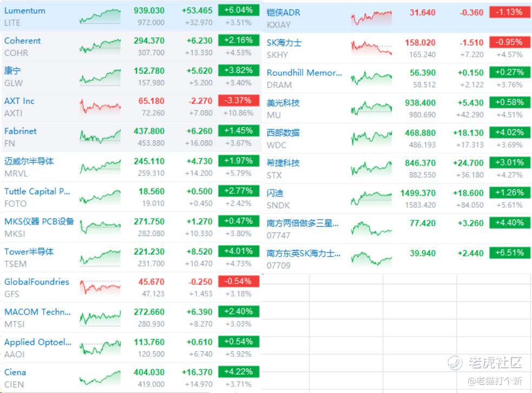Click the 闪迪 +1.26% change badge
Screen dimensions: 532x393
[x=510, y=193]
